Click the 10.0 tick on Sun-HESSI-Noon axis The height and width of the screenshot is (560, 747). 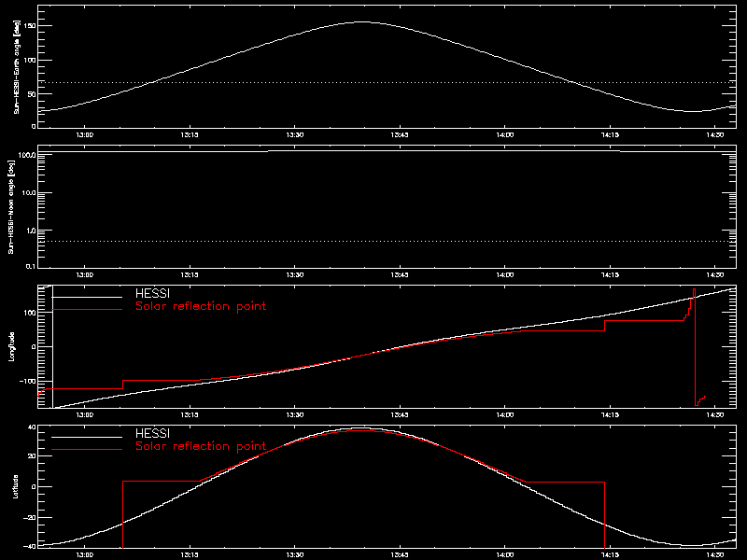[x=29, y=193]
